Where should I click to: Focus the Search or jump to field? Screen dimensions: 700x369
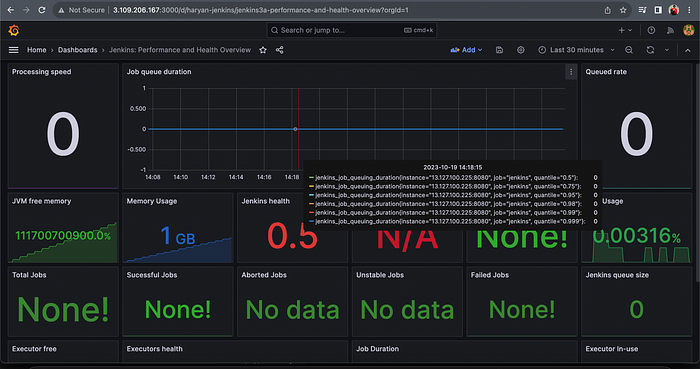pyautogui.click(x=352, y=30)
